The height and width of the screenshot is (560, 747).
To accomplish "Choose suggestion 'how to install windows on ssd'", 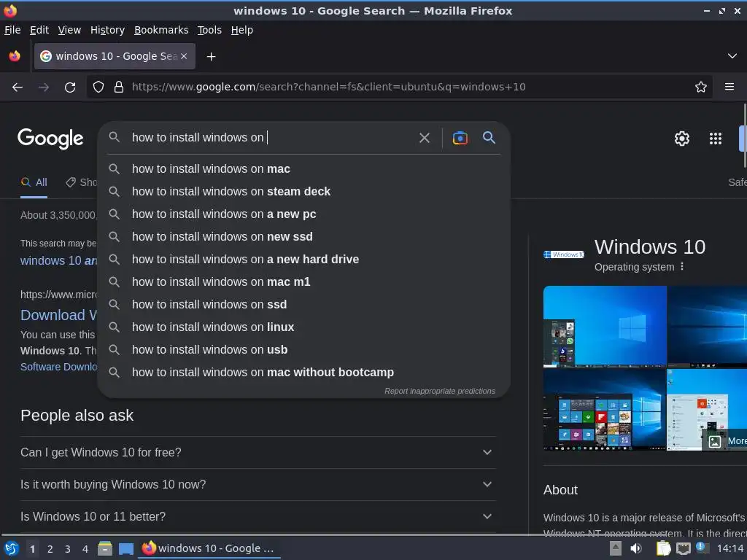I will coord(304,304).
